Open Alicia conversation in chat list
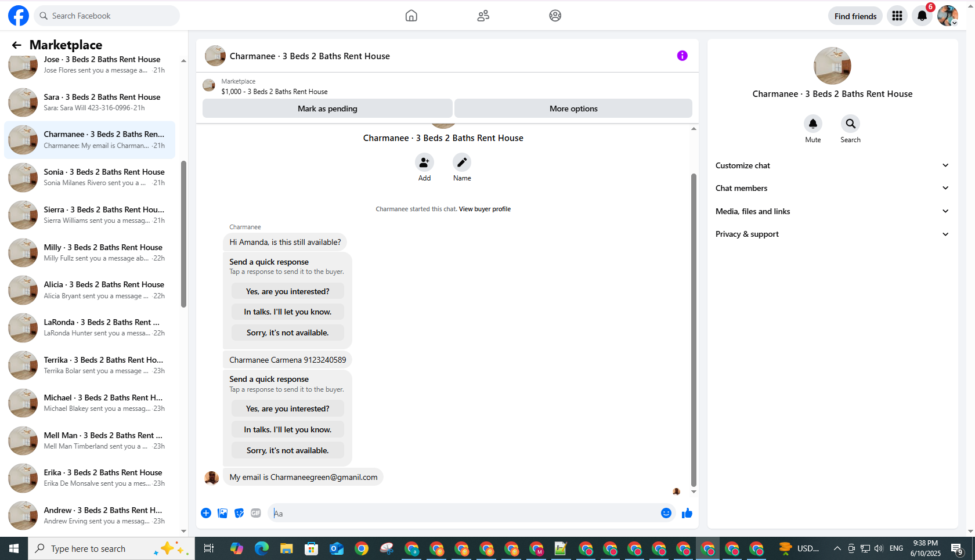 coord(89,290)
